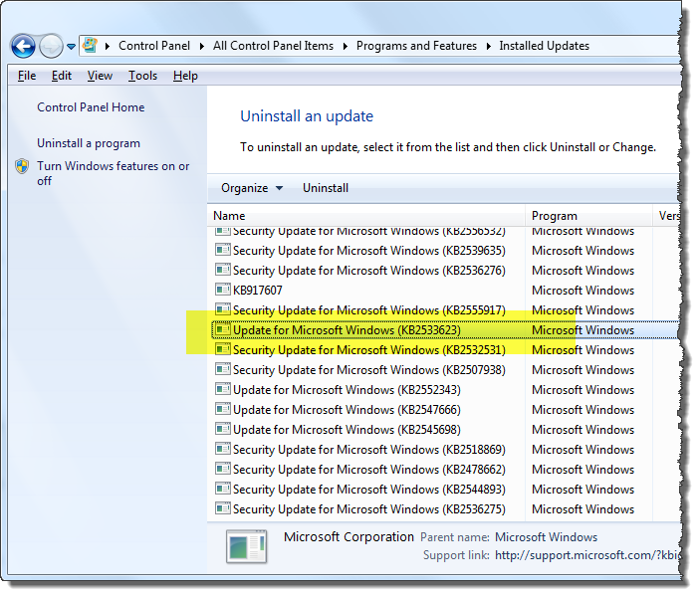Viewport: 700px width, 597px height.
Task: Select Security Update KB2536276 row text
Action: [369, 271]
